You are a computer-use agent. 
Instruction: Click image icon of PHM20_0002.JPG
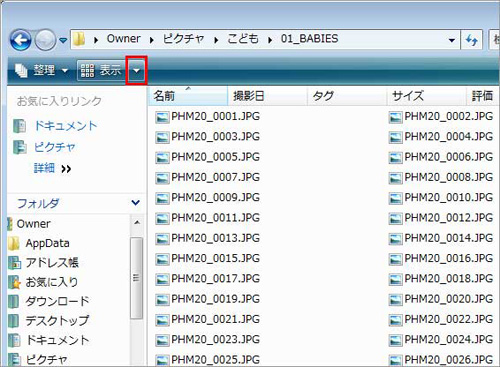pyautogui.click(x=395, y=117)
